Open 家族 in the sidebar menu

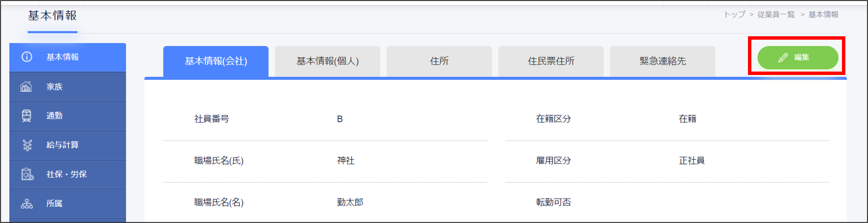tap(55, 87)
